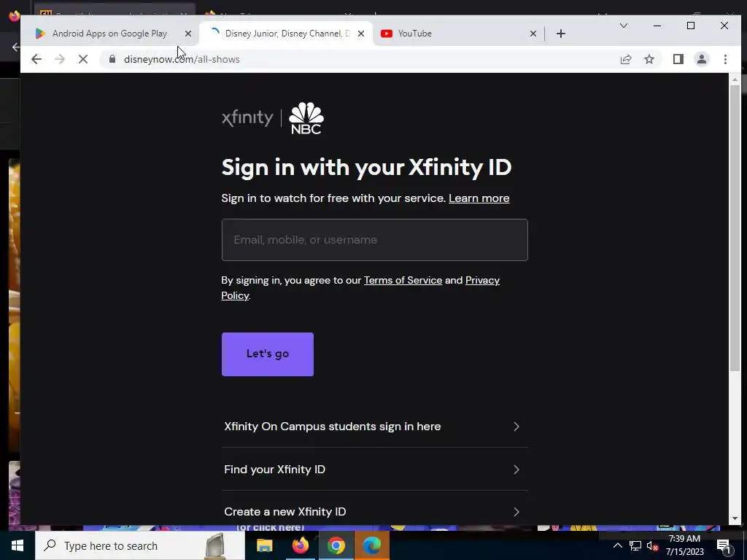Open Microsoft Edge from the taskbar
The height and width of the screenshot is (560, 747).
point(371,545)
